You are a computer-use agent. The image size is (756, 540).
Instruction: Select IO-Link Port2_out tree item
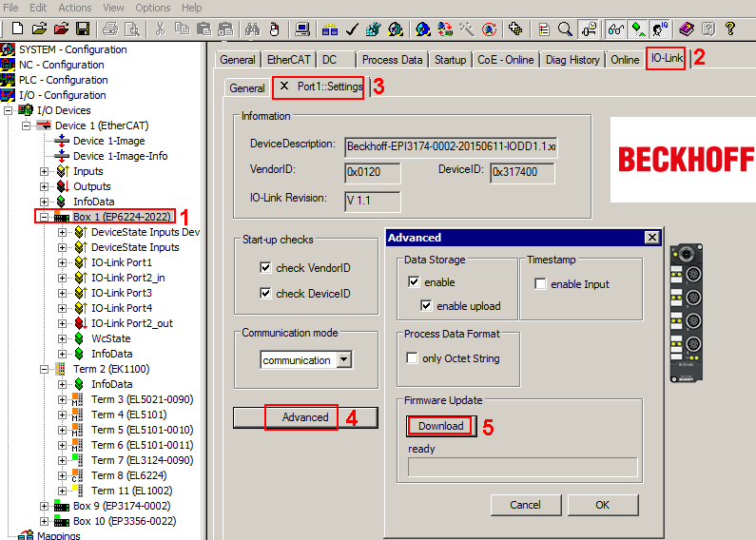coord(132,323)
